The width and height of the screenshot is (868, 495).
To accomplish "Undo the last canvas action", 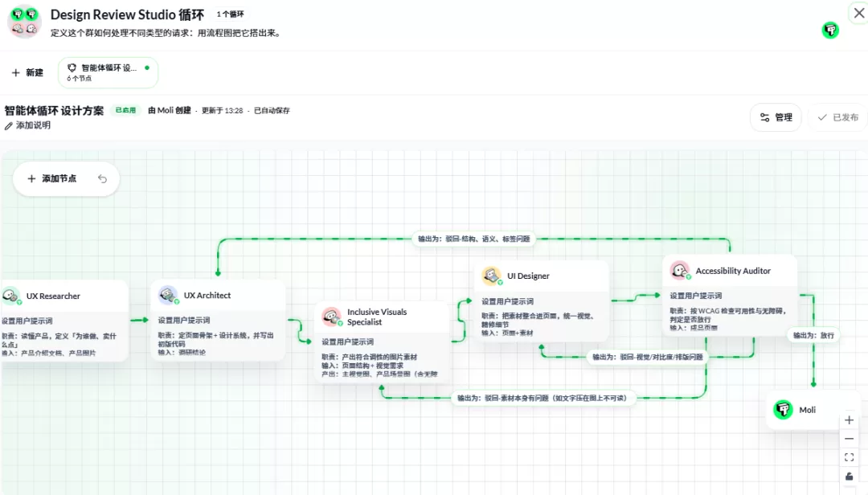I will pyautogui.click(x=102, y=178).
